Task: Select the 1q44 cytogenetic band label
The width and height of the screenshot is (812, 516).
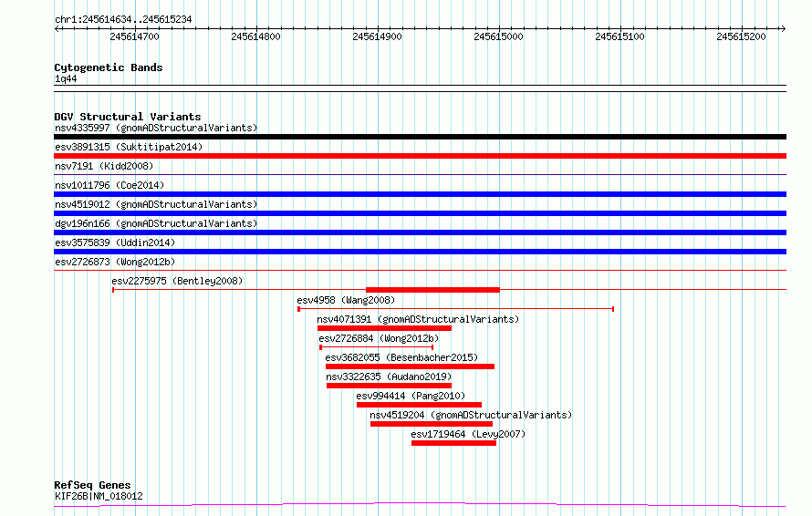Action: click(x=66, y=78)
